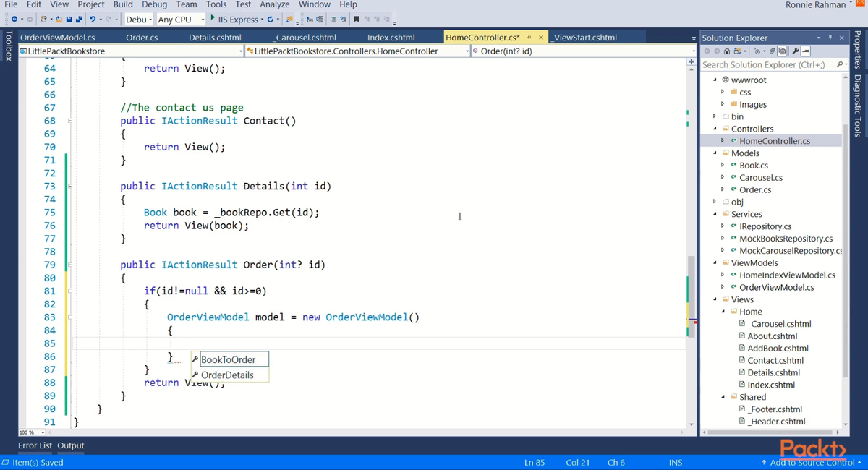The height and width of the screenshot is (470, 868).
Task: Click the comment out selected lines icon
Action: click(x=333, y=19)
